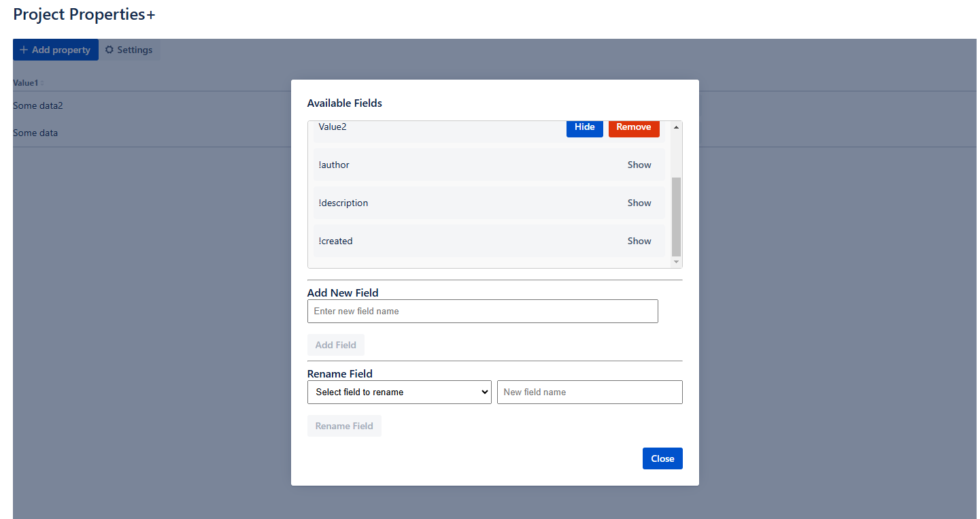Remove the Value2 field
This screenshot has width=980, height=519.
click(633, 127)
